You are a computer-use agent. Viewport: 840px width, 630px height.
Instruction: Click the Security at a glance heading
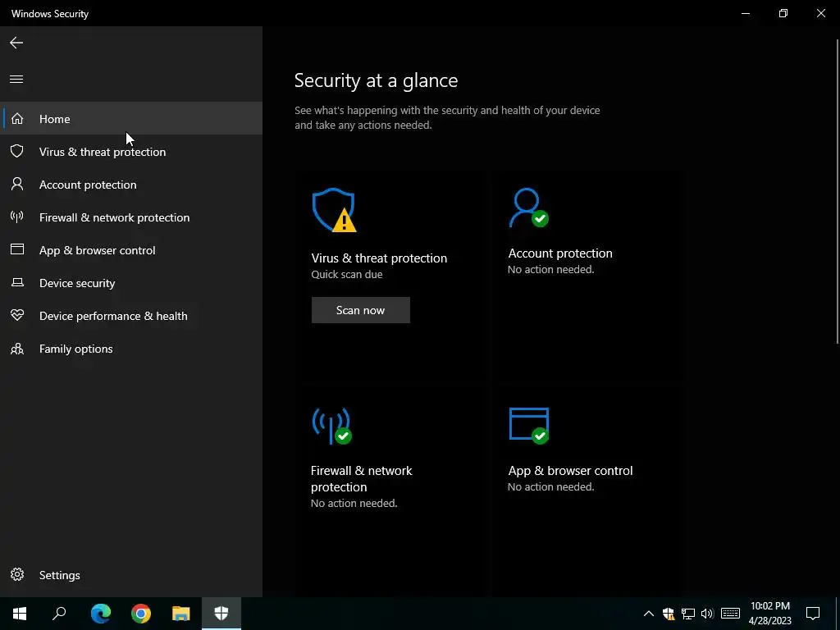click(x=376, y=80)
